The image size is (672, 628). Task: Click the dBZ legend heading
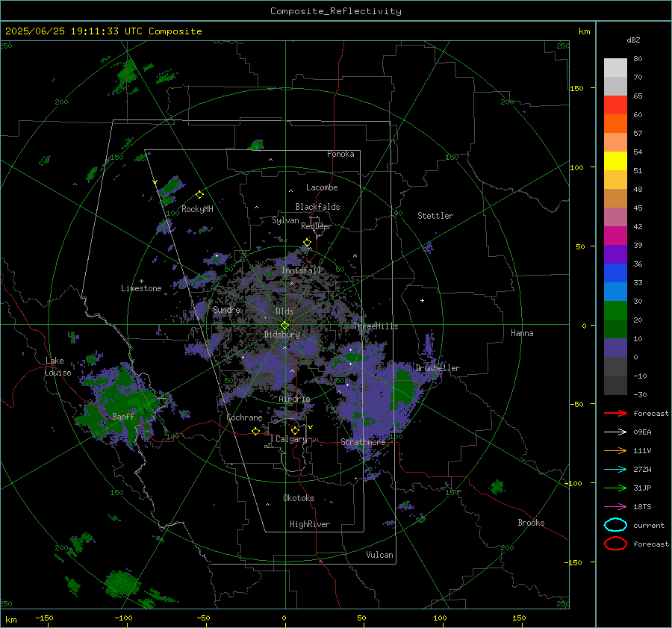633,40
